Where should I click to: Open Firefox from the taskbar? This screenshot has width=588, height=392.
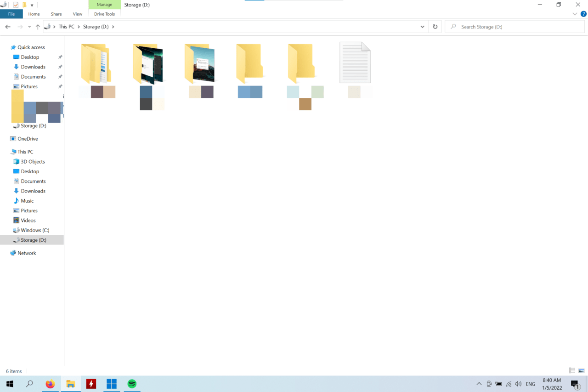pos(51,384)
